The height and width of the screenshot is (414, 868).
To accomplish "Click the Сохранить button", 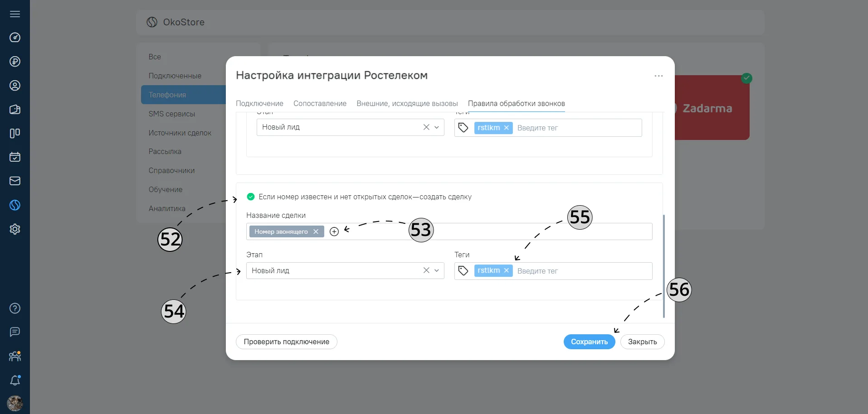I will point(589,342).
